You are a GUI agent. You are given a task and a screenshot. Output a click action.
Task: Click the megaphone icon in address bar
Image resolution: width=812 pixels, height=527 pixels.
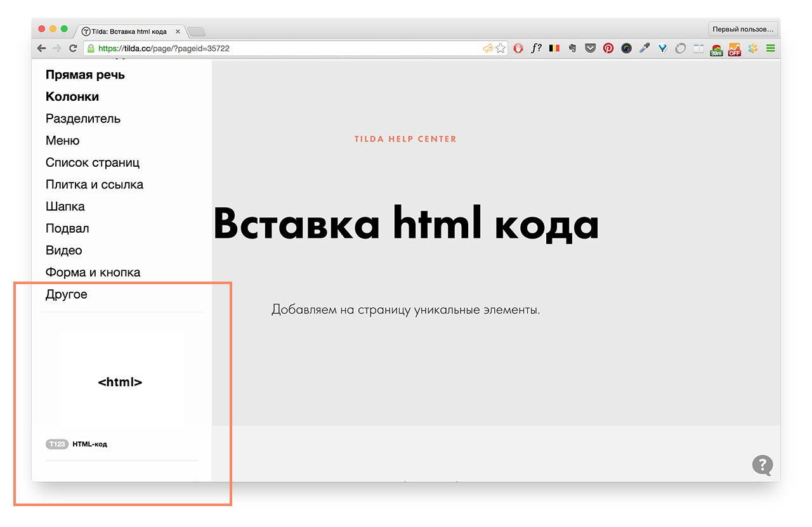tap(488, 48)
